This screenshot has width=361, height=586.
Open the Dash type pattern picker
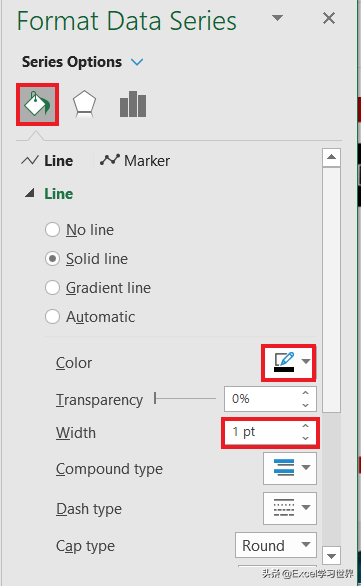(290, 508)
